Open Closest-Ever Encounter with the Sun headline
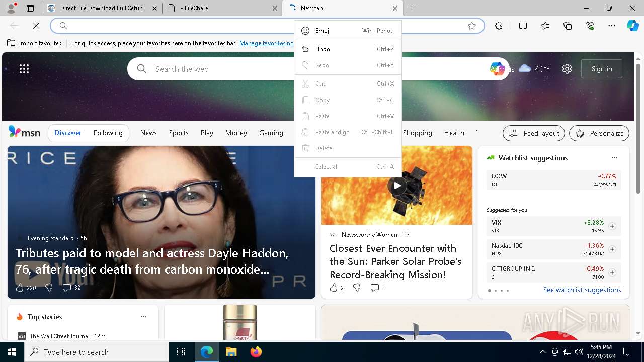Screen dimensions: 644x362 395,261
